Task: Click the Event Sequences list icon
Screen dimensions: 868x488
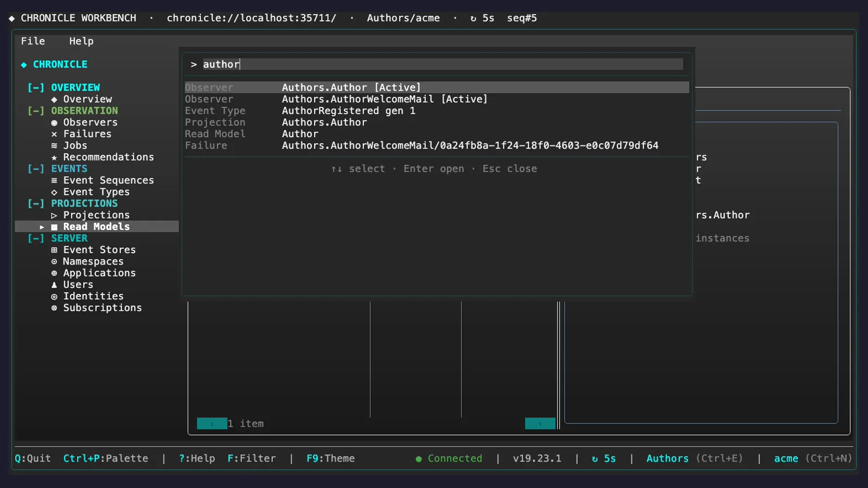Action: coord(54,181)
